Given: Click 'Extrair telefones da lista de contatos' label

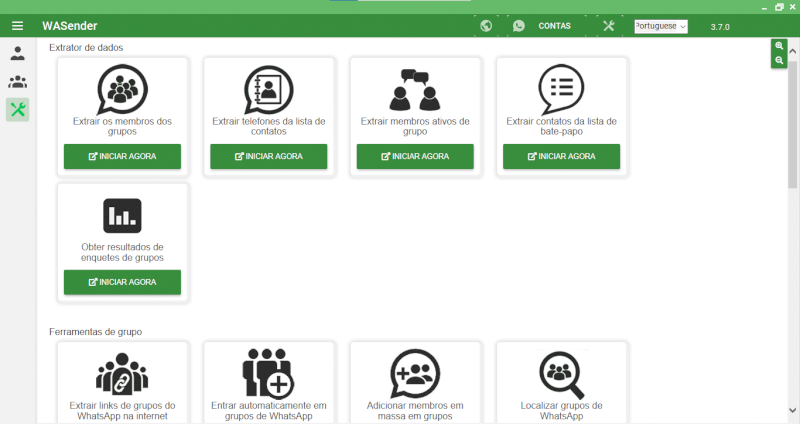Looking at the screenshot, I should [x=268, y=126].
